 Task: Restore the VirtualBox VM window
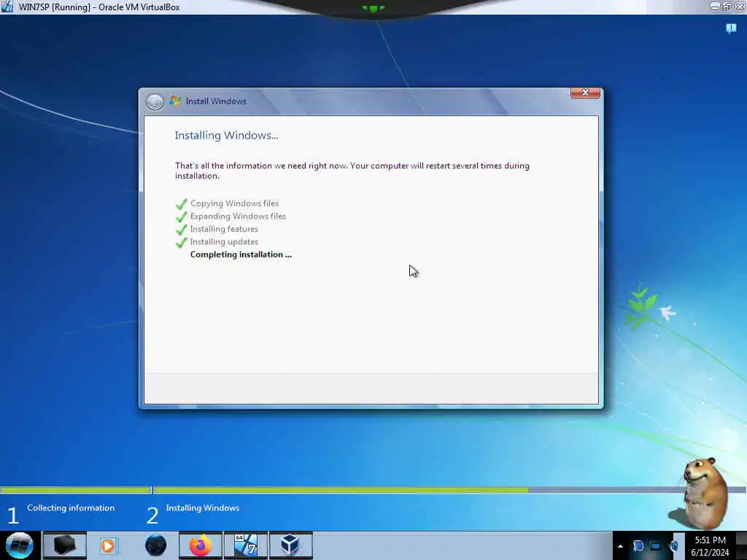click(727, 7)
